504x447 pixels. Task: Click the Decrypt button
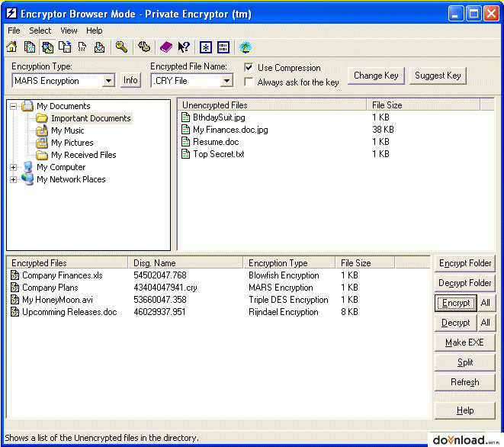(x=455, y=323)
